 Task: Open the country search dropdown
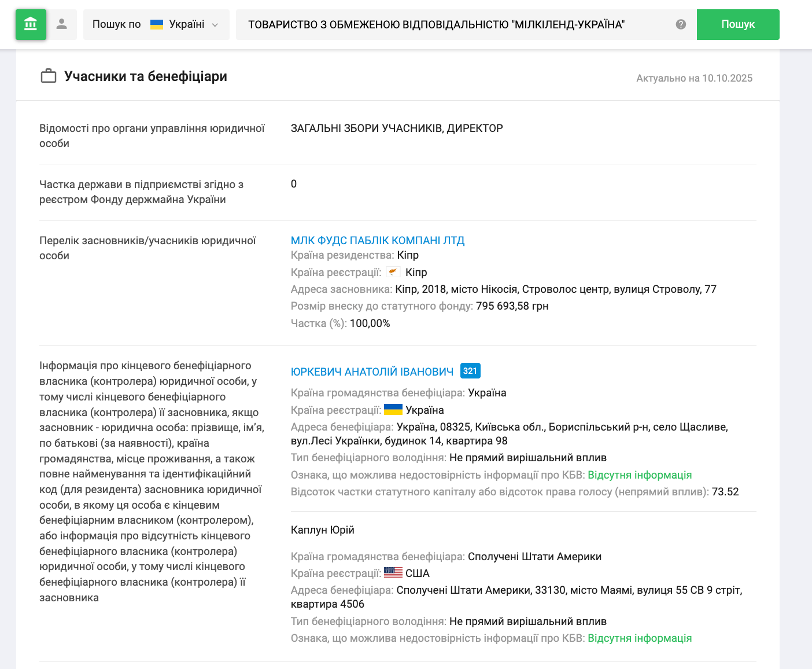tap(156, 24)
